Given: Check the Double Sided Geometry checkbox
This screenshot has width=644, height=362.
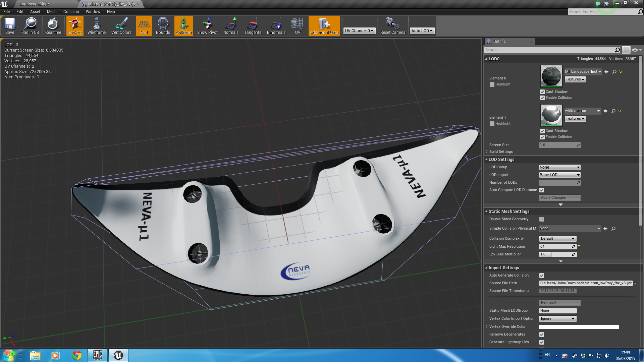Looking at the screenshot, I should pyautogui.click(x=542, y=219).
